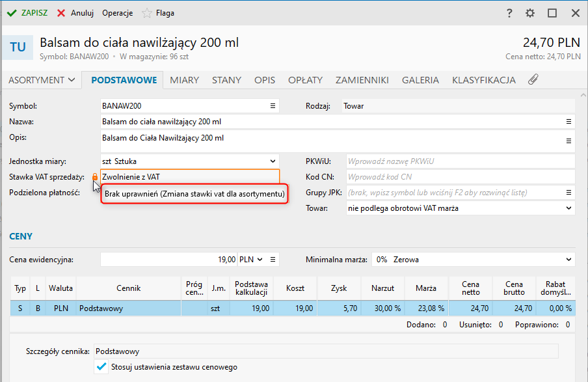
Task: Open the ASORTYMENT dropdown menu
Action: click(42, 80)
